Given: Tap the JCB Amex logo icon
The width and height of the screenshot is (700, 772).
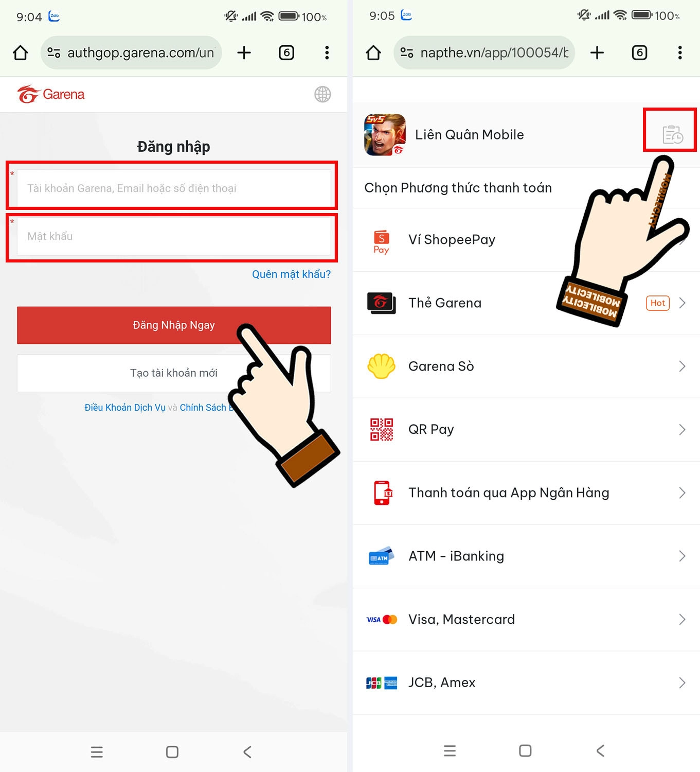Looking at the screenshot, I should click(x=382, y=683).
